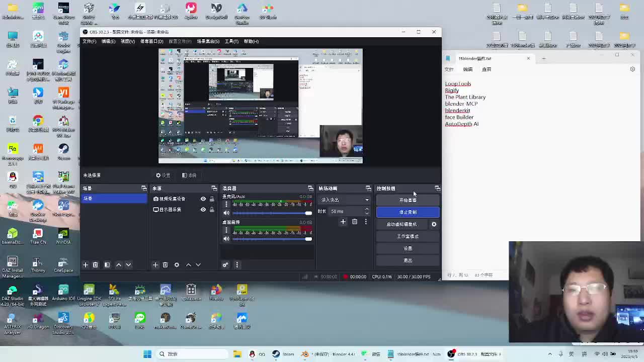Hide the 视频采集设备 source
Screen dimensions: 644x362
[203, 199]
